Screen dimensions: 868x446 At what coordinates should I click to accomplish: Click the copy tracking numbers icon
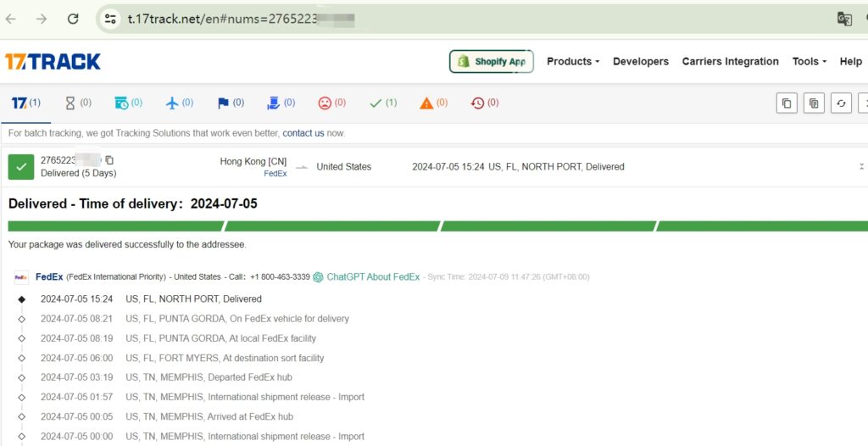coord(787,103)
